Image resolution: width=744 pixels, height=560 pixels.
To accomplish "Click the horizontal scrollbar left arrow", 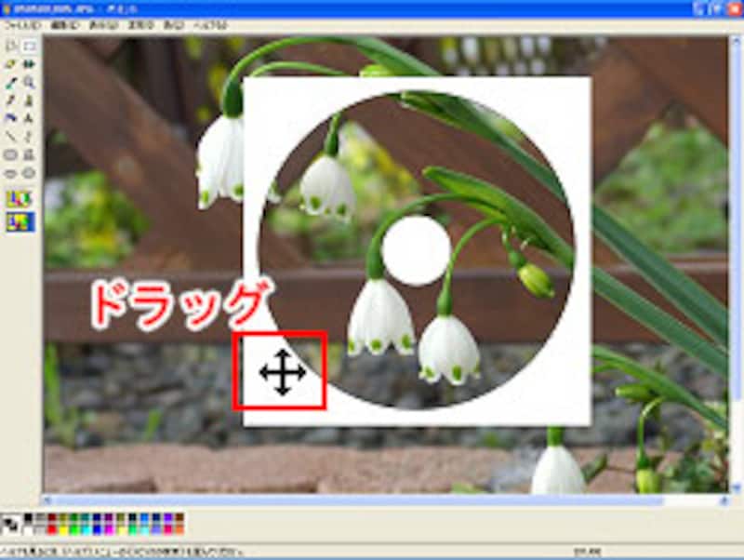I will (46, 500).
